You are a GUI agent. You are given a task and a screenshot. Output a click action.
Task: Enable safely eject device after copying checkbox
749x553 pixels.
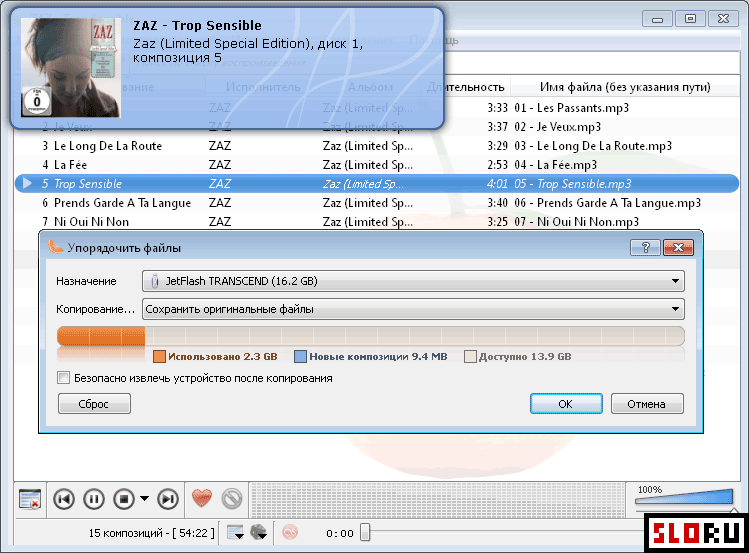64,378
